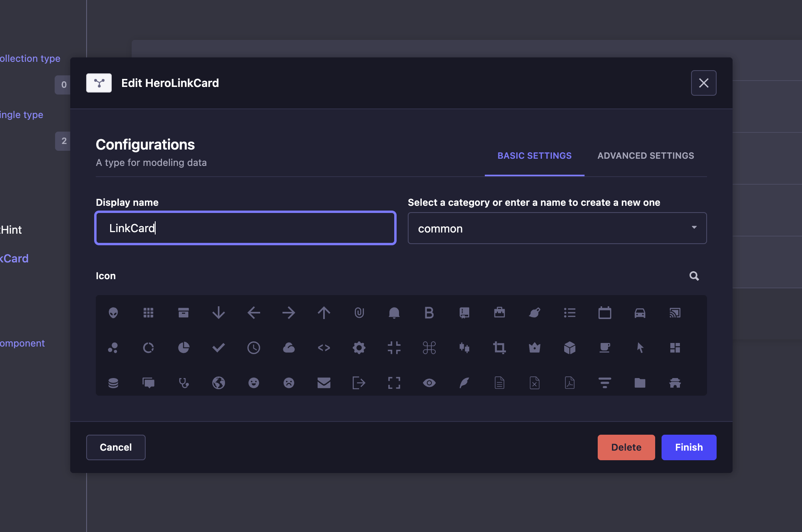The image size is (802, 532).
Task: Click the Finish button
Action: [x=689, y=447]
